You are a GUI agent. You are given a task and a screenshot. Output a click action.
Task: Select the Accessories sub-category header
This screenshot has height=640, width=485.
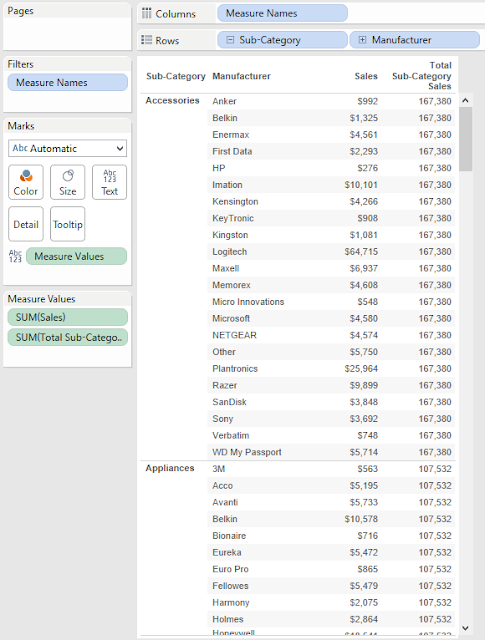(x=173, y=100)
